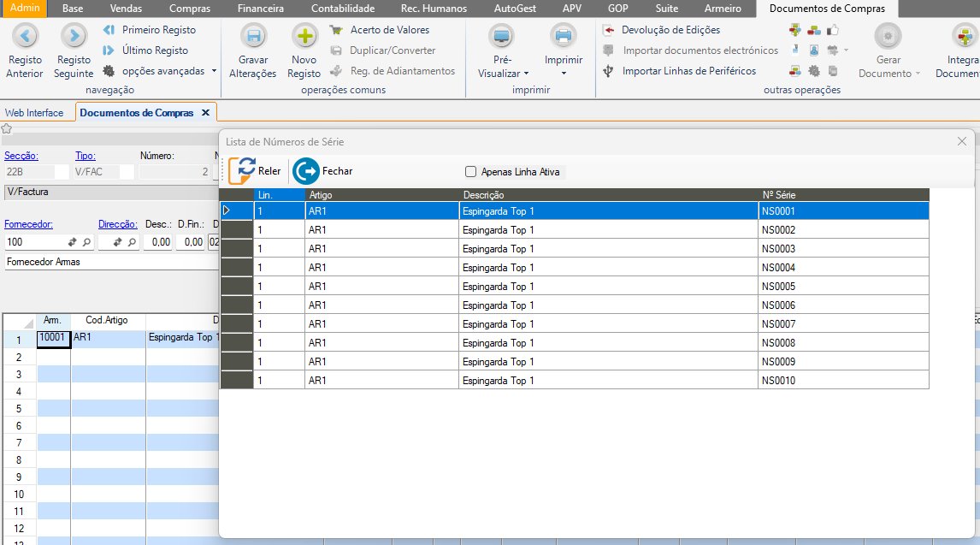Click Primeiro Registo button
Screen dimensions: 980x545
click(x=158, y=30)
